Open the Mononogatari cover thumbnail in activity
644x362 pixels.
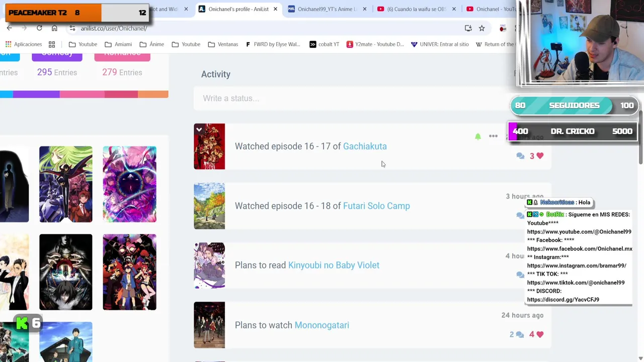(x=209, y=325)
